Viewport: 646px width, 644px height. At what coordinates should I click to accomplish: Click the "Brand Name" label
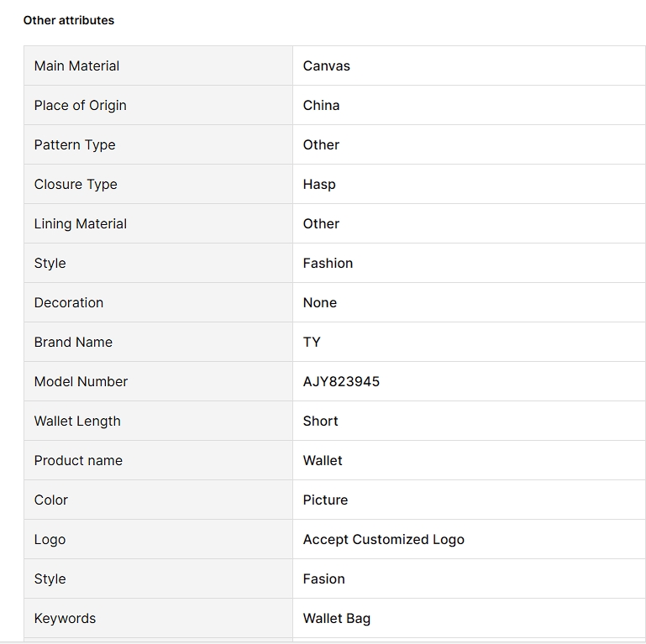73,342
